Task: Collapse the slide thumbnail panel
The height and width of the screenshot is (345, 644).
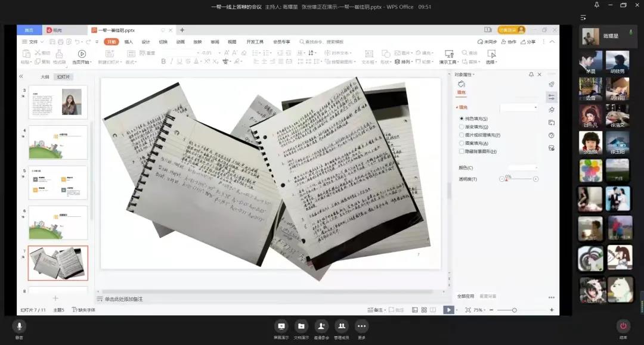Action: pyautogui.click(x=21, y=76)
